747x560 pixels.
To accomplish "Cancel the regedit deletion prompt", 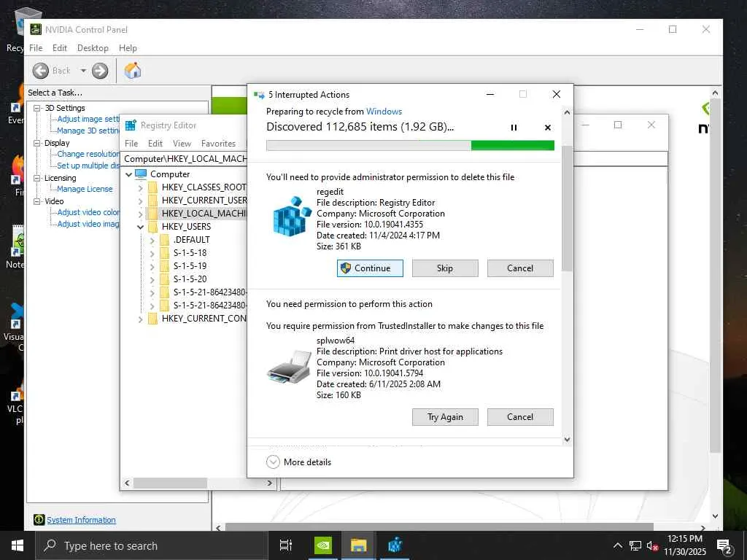I will [x=520, y=268].
